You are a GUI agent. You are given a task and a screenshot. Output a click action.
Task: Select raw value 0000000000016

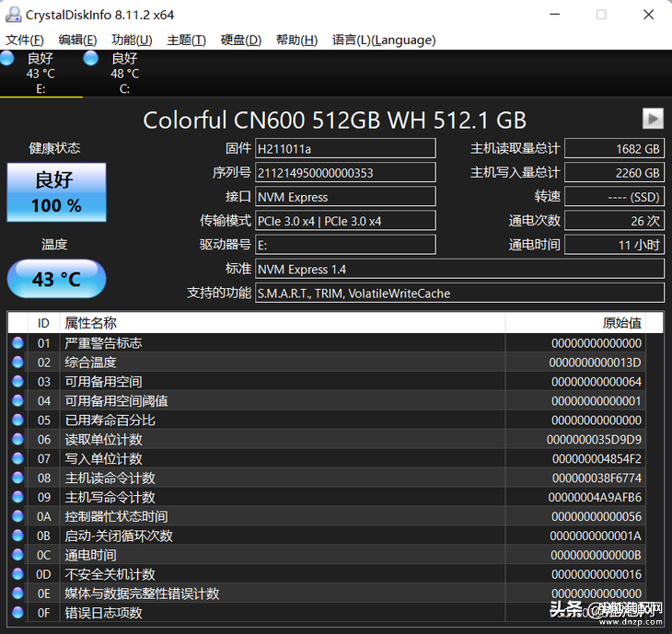tap(597, 574)
